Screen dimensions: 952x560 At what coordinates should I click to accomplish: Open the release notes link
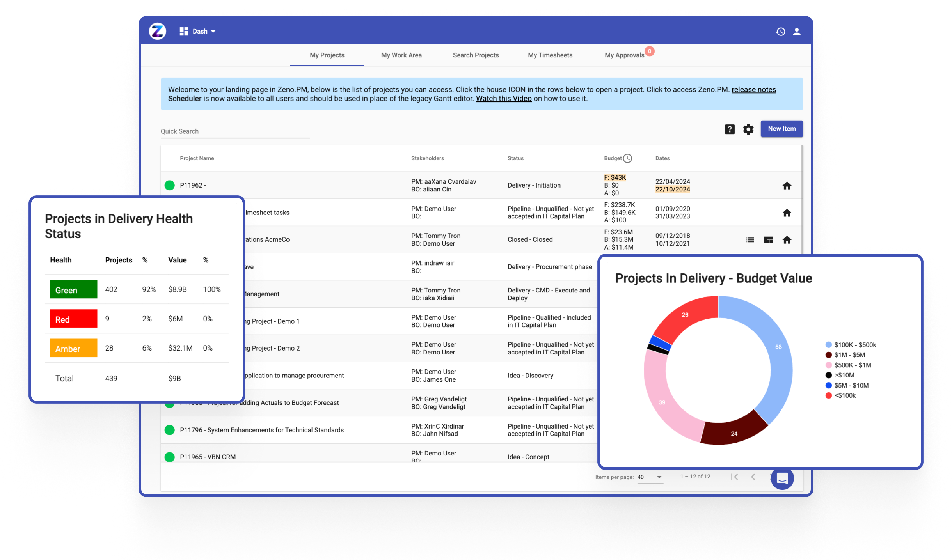click(x=753, y=89)
